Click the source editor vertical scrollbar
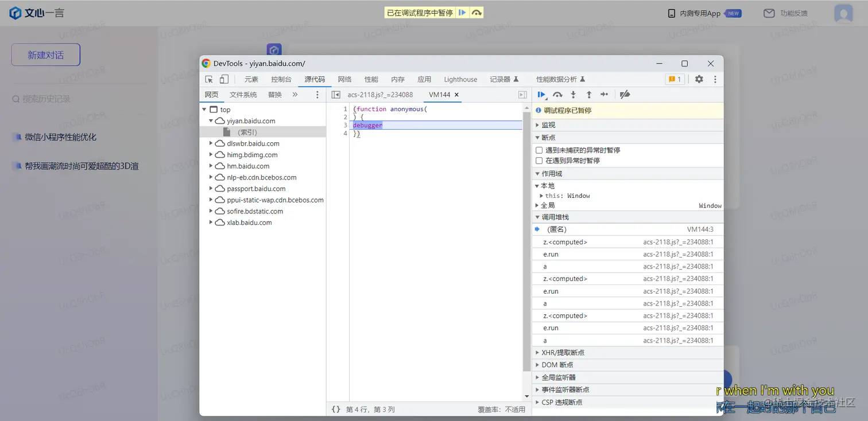868x421 pixels. point(526,241)
